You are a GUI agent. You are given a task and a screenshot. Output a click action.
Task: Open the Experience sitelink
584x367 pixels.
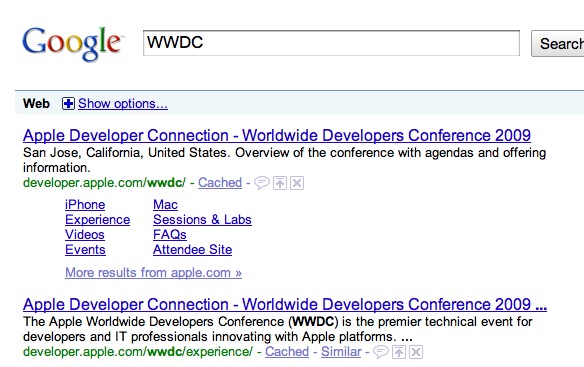[x=98, y=220]
